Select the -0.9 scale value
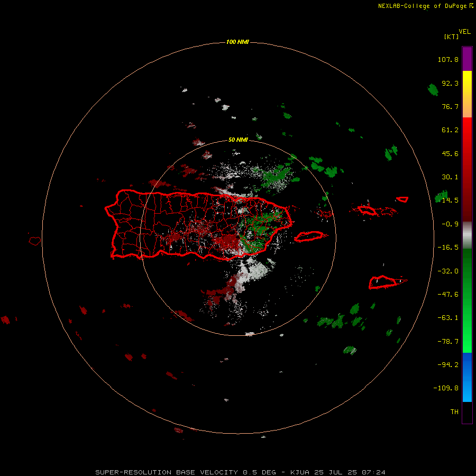 [x=450, y=224]
